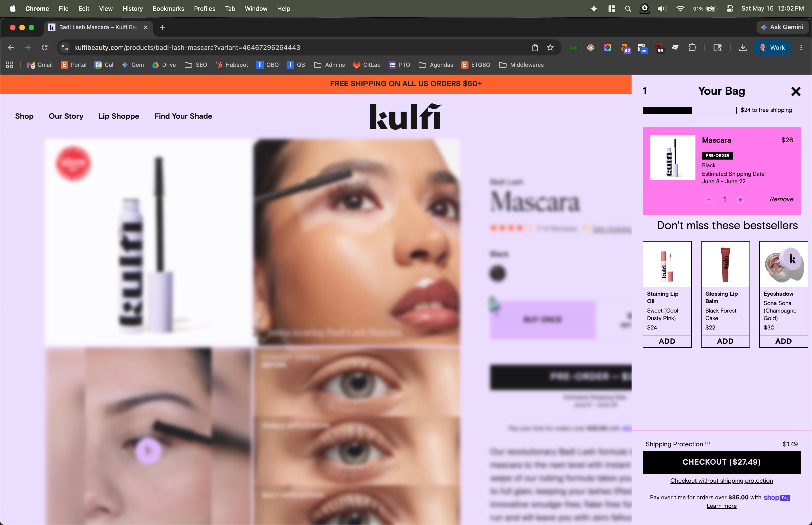This screenshot has width=812, height=525.
Task: Open the PTO bookmark
Action: (399, 65)
